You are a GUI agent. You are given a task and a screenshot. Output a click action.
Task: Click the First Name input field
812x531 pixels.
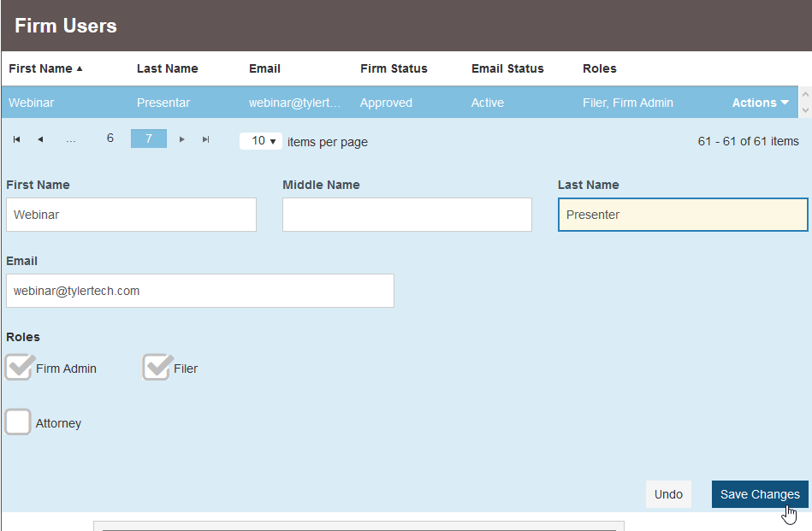(x=131, y=215)
